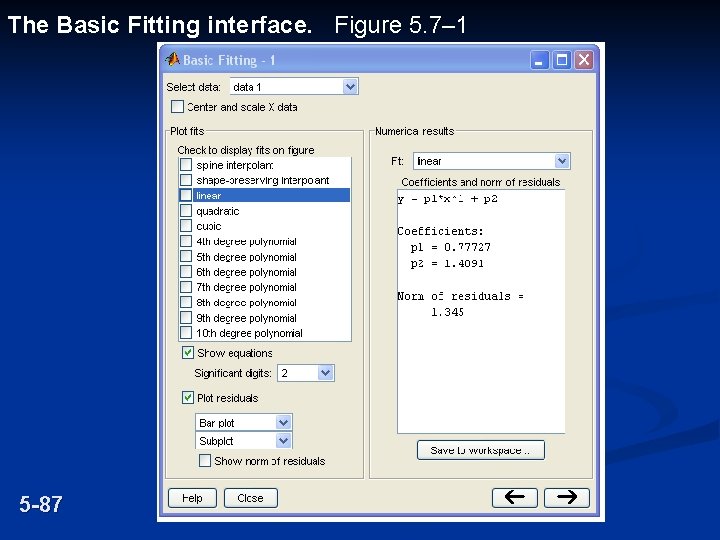The height and width of the screenshot is (540, 720).
Task: Check 6th degree polynomial fit
Action: pyautogui.click(x=186, y=271)
